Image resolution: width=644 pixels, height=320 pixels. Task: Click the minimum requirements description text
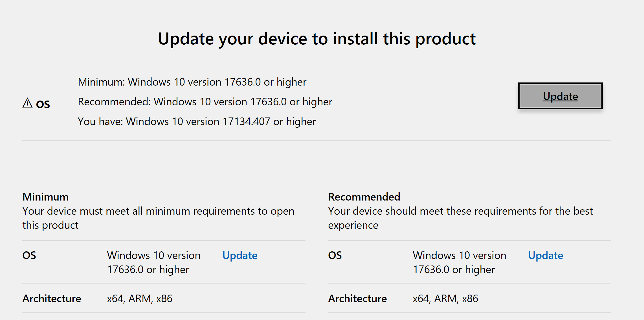coord(158,218)
